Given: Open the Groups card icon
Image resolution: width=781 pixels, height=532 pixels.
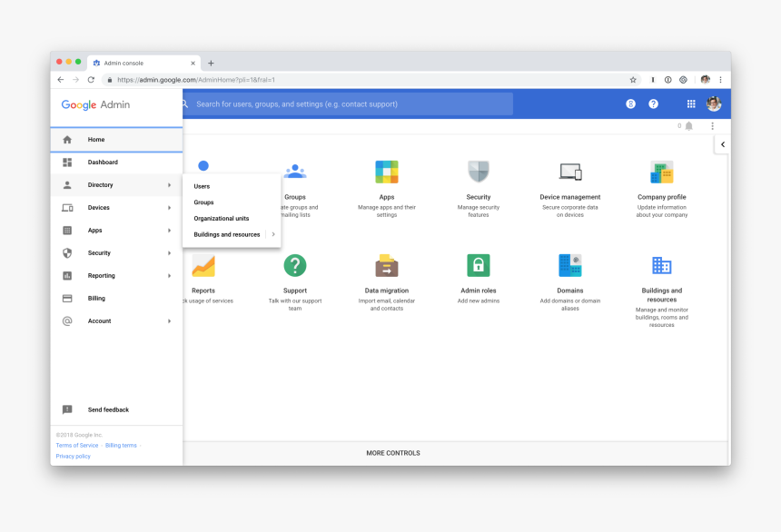Looking at the screenshot, I should pyautogui.click(x=295, y=172).
